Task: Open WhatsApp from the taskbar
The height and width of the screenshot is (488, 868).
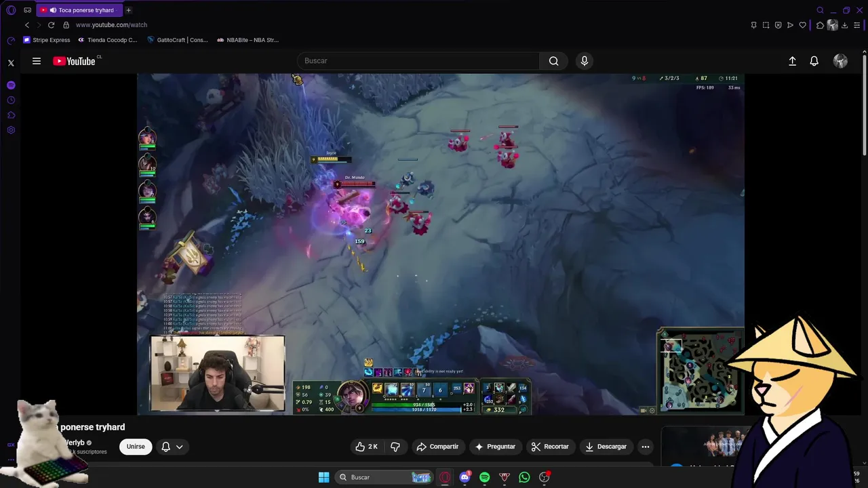Action: [524, 477]
